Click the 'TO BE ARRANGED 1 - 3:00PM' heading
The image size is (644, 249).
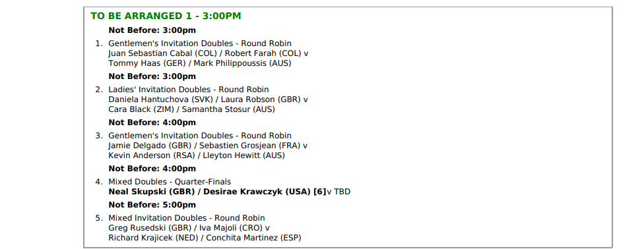pos(166,16)
